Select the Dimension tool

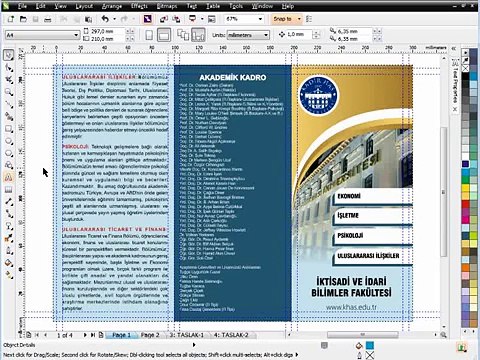[x=9, y=202]
